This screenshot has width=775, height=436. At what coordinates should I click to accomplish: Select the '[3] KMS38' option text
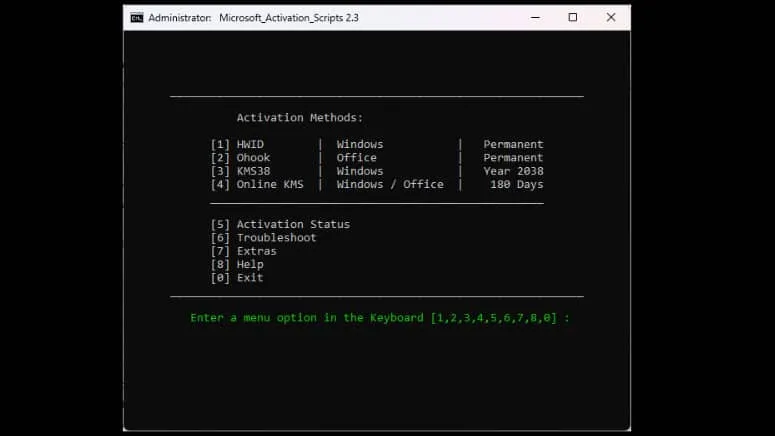[241, 171]
